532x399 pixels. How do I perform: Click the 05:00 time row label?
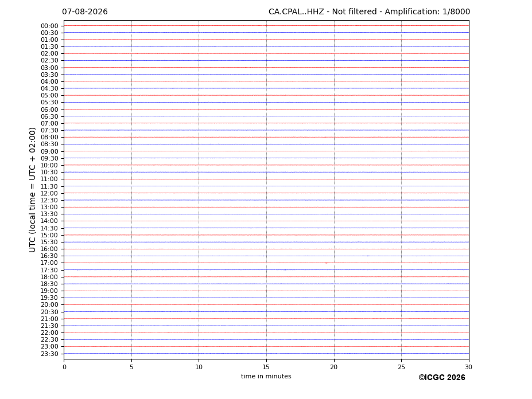tap(49, 96)
